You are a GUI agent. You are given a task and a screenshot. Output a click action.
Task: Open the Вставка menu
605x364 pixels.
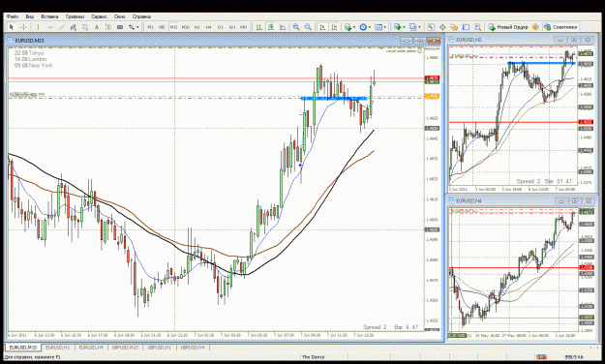49,16
